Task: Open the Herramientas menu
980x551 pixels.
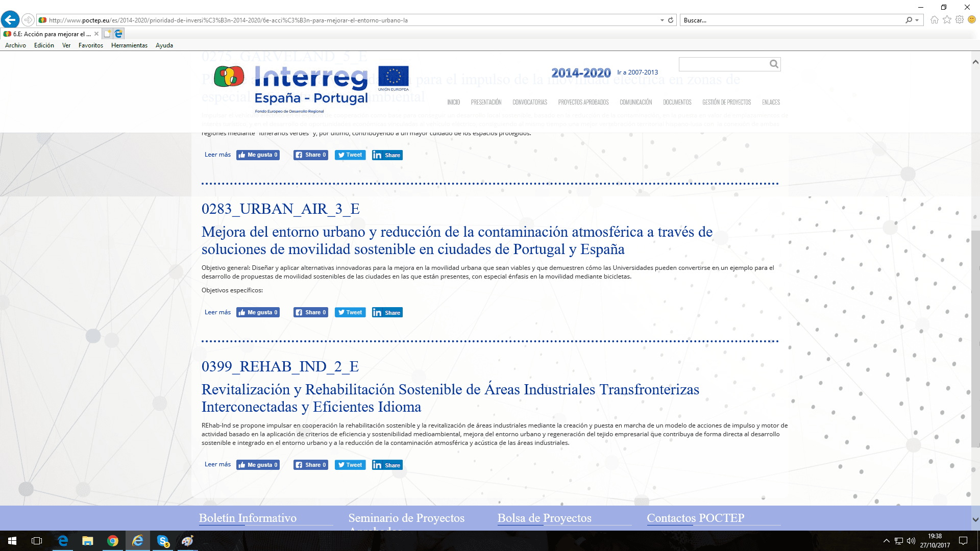Action: click(x=129, y=45)
